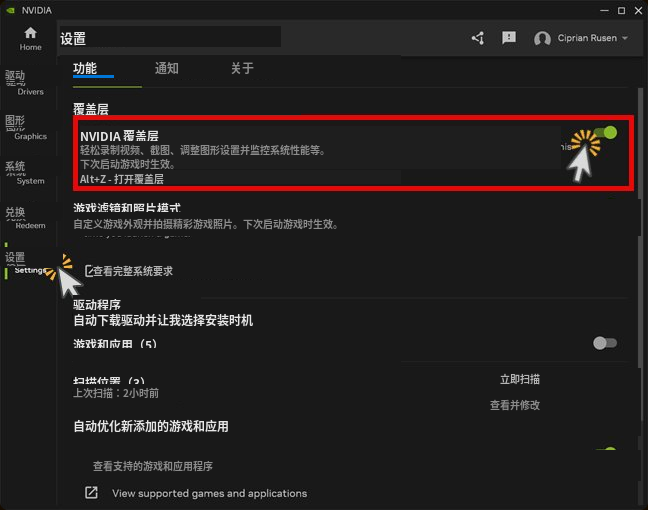Click the feedback icon in the header
This screenshot has height=510, width=648.
[509, 38]
